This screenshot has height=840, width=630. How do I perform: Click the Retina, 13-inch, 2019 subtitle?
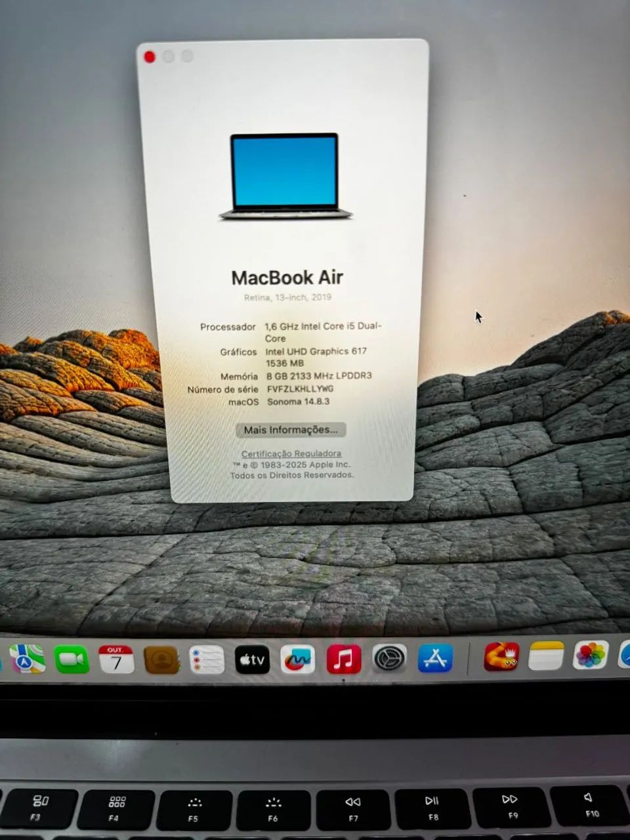coord(287,297)
